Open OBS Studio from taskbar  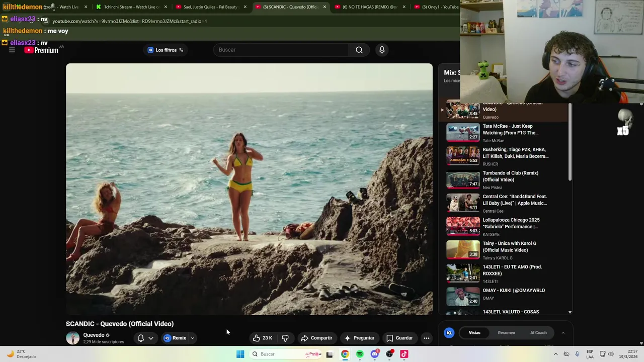pyautogui.click(x=389, y=354)
